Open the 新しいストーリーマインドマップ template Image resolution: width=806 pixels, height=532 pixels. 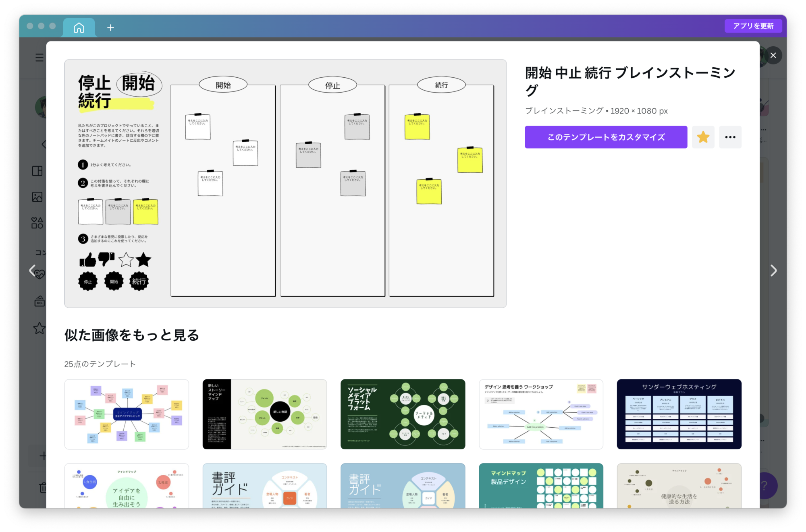click(x=264, y=414)
